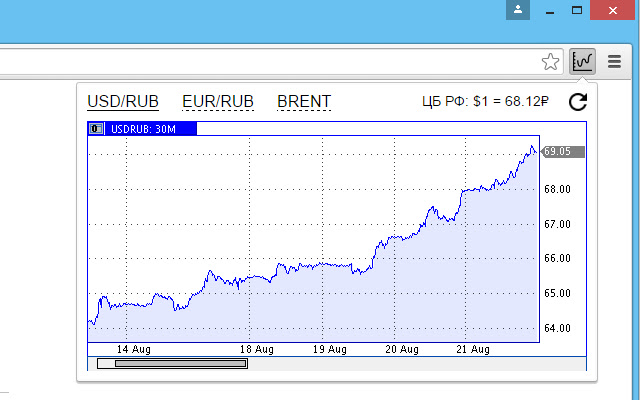
Task: Click the central bank rate text
Action: [x=488, y=102]
